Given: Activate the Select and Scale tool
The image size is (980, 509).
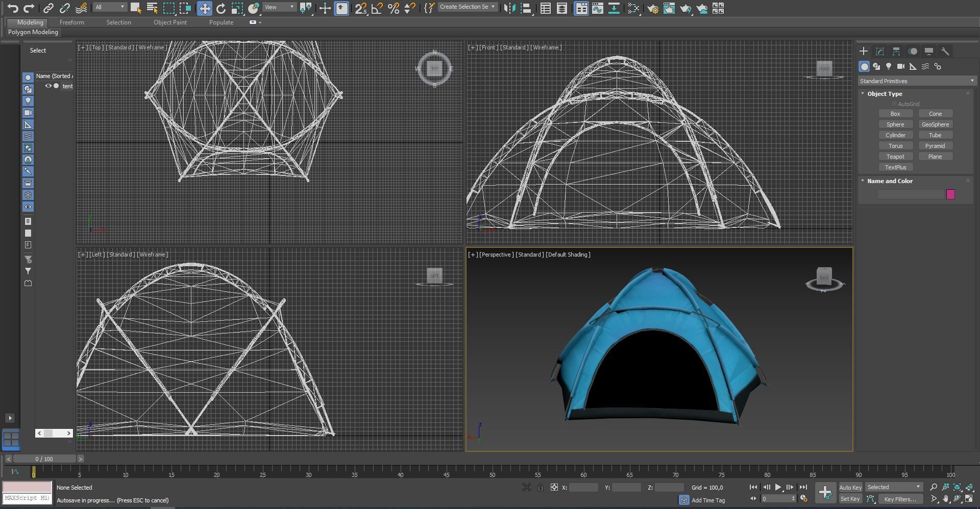Looking at the screenshot, I should coord(237,8).
